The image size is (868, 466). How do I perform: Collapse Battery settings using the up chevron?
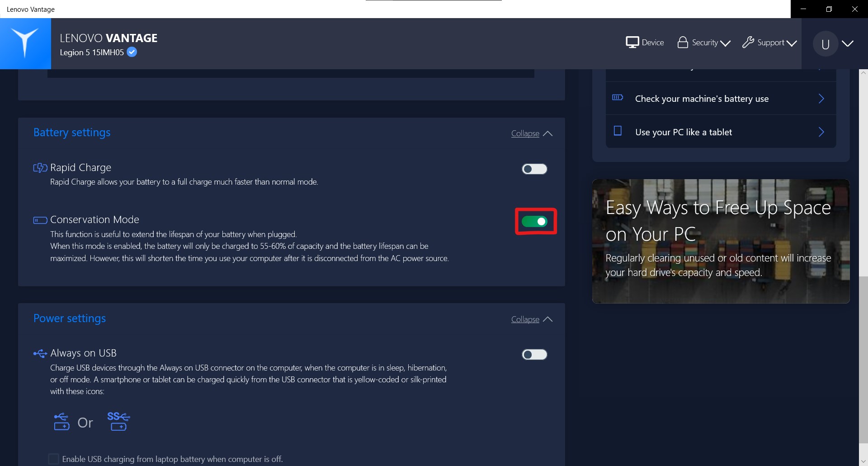point(548,133)
